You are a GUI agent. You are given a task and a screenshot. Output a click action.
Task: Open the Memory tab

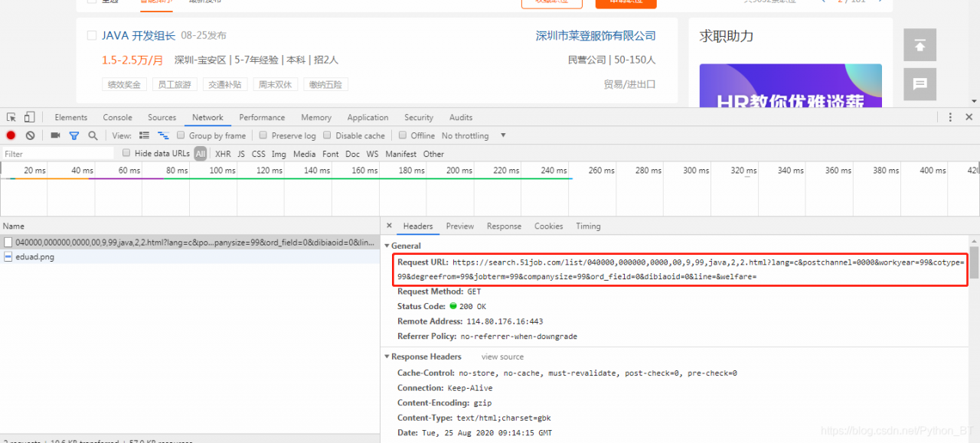click(316, 117)
